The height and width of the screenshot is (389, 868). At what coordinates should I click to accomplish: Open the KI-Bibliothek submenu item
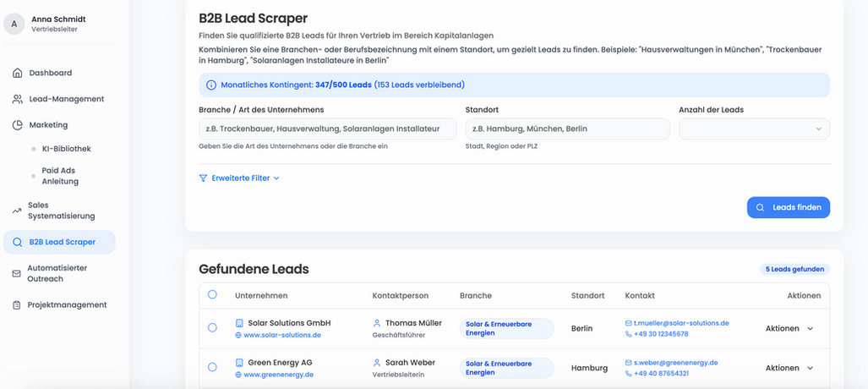[x=66, y=149]
